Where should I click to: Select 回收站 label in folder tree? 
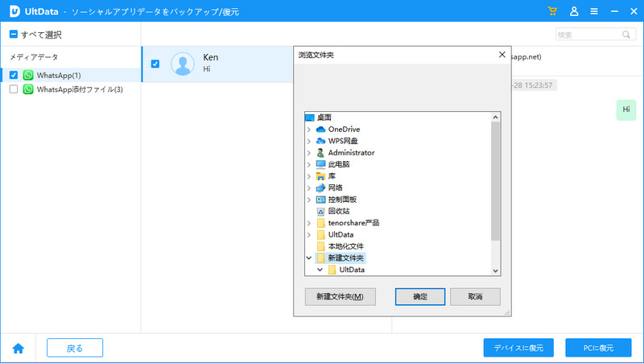point(339,211)
